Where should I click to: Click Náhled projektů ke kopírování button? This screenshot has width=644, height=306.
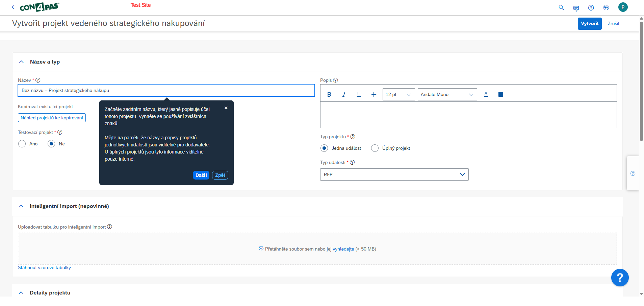tap(52, 118)
